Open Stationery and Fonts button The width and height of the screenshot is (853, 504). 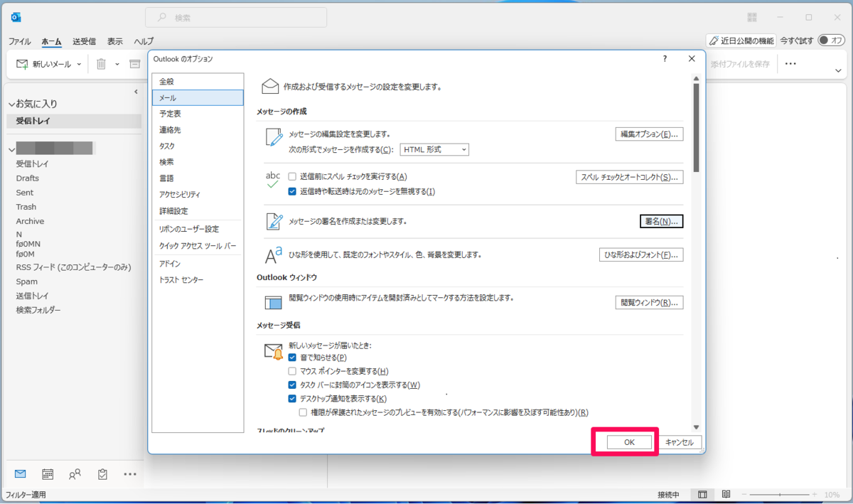point(641,254)
